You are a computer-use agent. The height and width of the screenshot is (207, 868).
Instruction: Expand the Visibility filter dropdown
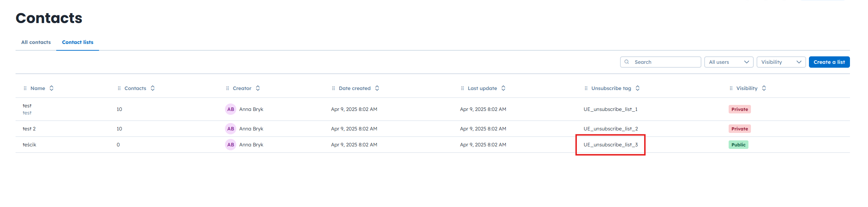(x=781, y=62)
